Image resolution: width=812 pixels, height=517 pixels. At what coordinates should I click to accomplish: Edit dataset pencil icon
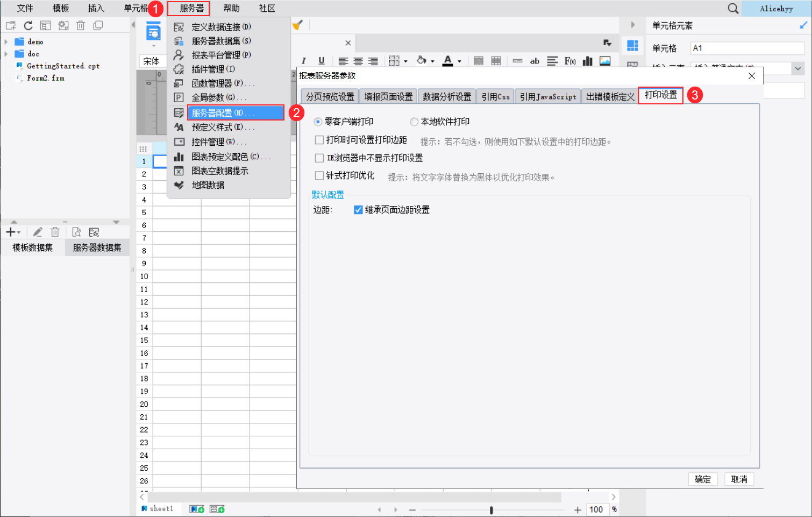coord(37,232)
